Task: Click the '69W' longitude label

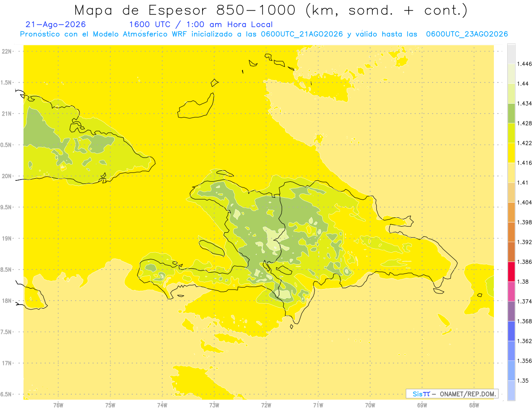Action: (422, 406)
